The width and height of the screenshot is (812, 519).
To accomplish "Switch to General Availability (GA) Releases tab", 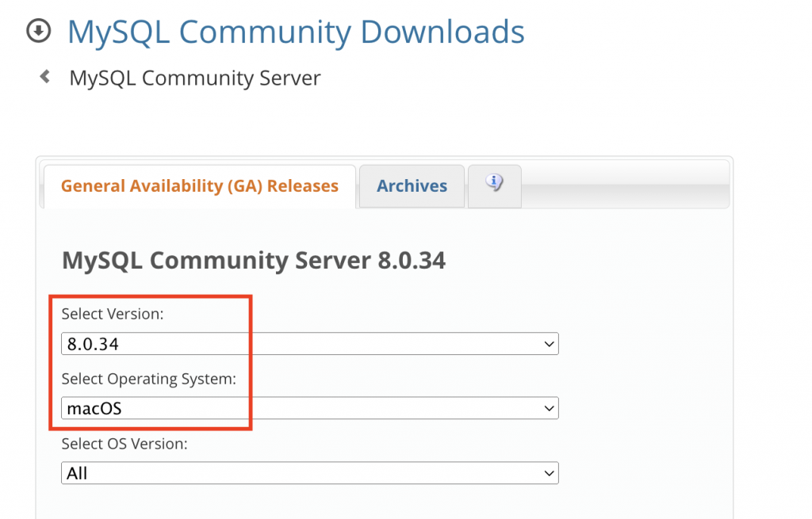I will [x=200, y=186].
